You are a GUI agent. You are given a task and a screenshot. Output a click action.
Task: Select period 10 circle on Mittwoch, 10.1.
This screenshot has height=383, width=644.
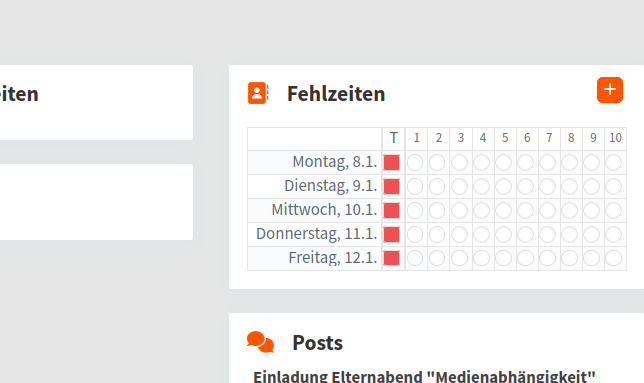pos(614,211)
